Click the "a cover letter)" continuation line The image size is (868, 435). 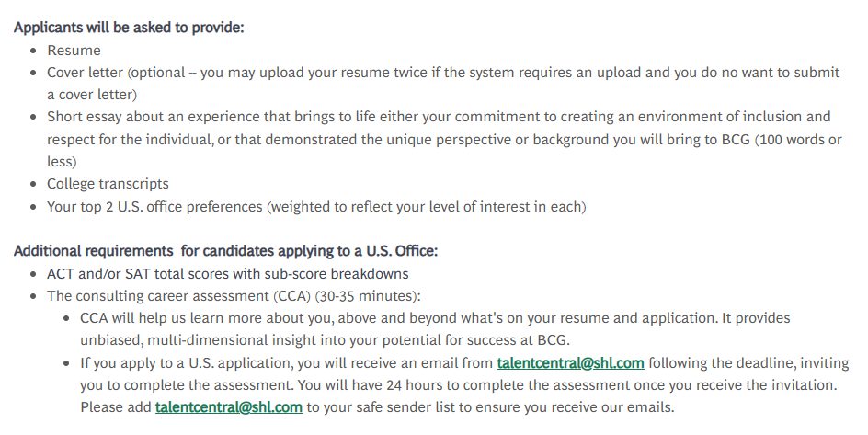point(92,95)
